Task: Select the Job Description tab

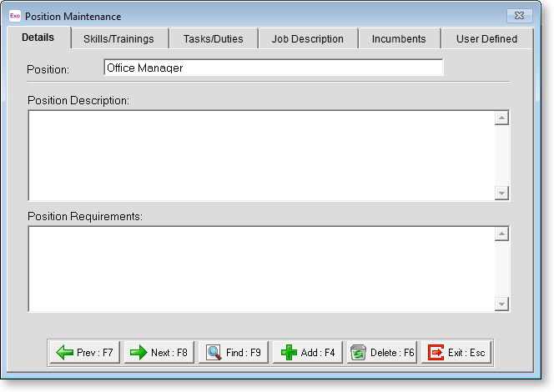Action: coord(307,38)
